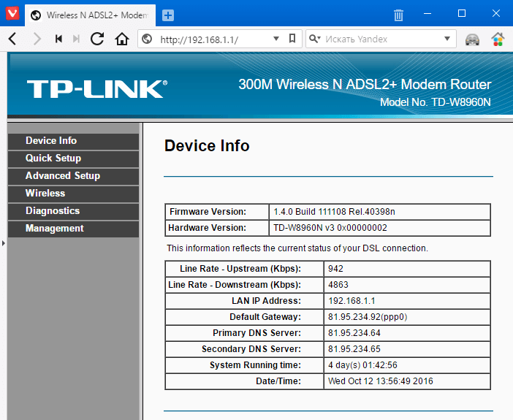Click the default gateway value 81.95.234.92(ppp0)
This screenshot has height=420, width=513.
pyautogui.click(x=368, y=317)
